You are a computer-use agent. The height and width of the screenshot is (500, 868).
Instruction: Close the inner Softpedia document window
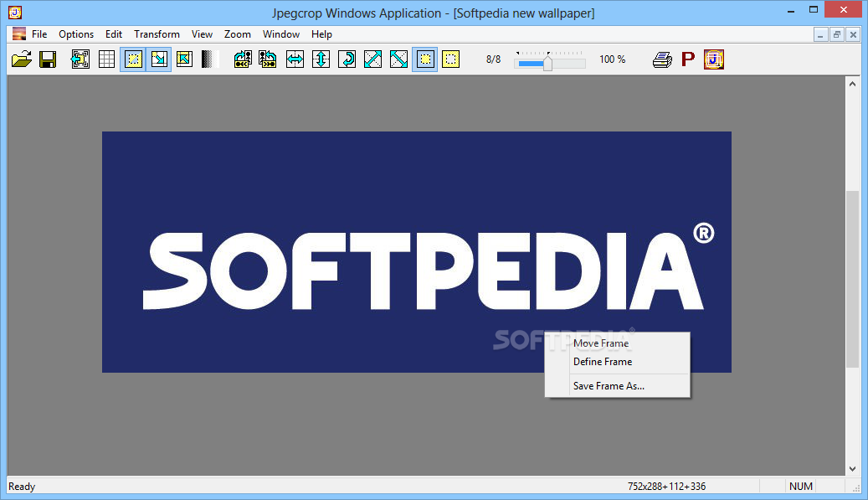[x=853, y=34]
